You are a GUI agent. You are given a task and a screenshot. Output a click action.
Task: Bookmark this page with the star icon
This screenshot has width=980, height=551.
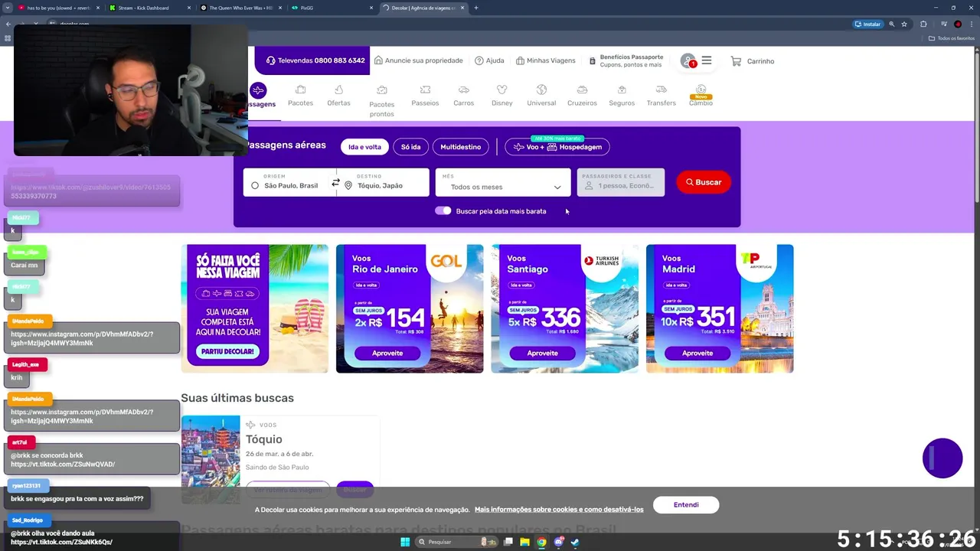pos(904,24)
